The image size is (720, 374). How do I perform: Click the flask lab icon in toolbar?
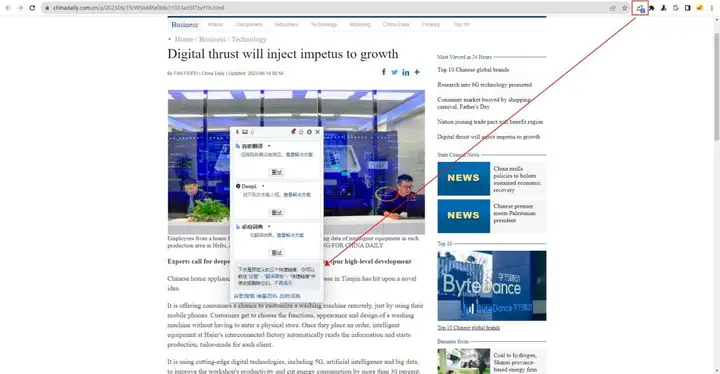point(664,8)
